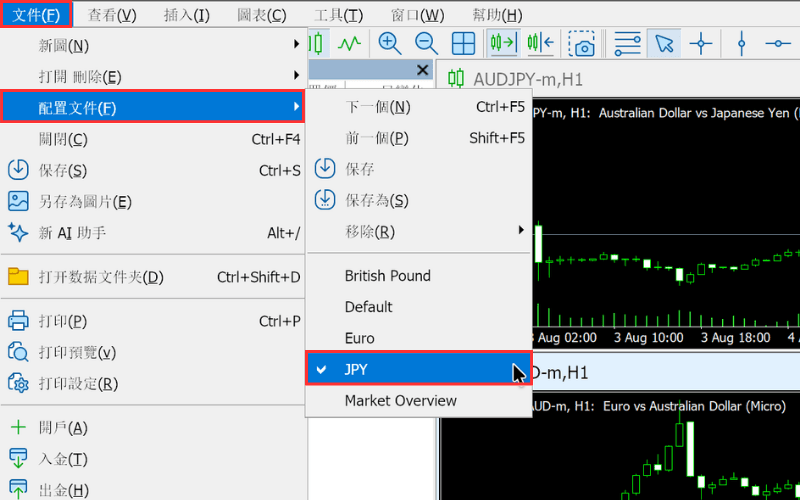Screen dimensions: 800x500
Task: Select 下一個(N) next profile
Action: pyautogui.click(x=418, y=107)
